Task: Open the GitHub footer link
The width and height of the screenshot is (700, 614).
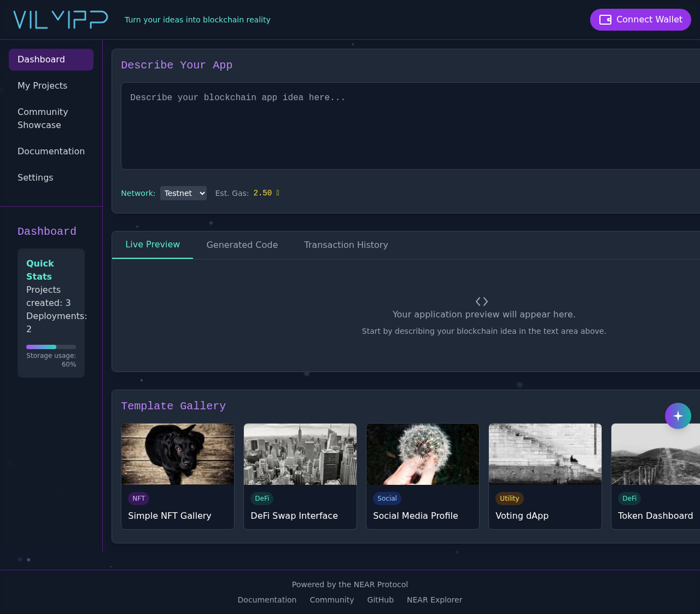Action: [x=380, y=600]
